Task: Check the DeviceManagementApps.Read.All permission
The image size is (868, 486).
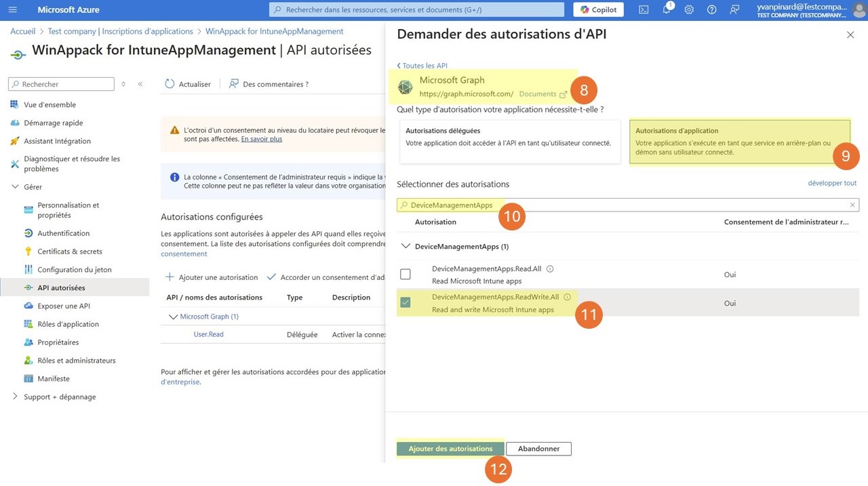Action: tap(406, 274)
